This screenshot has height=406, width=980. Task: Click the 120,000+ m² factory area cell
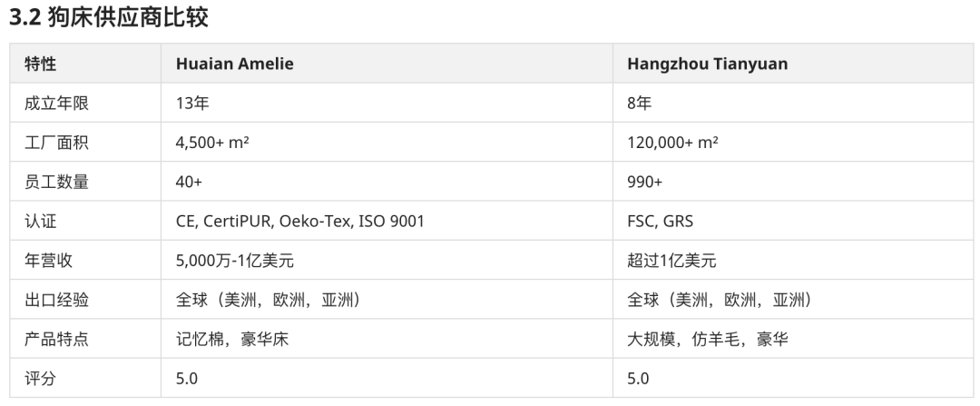click(x=793, y=142)
